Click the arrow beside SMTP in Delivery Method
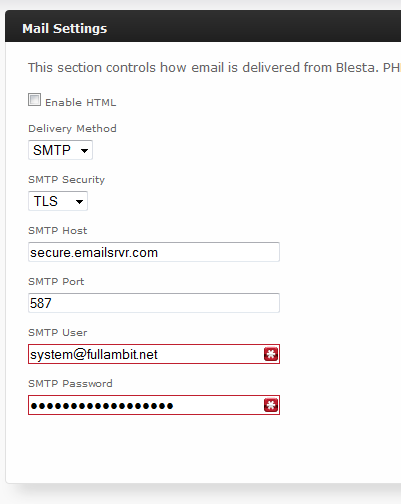Viewport: 401px width, 504px height. tap(85, 151)
